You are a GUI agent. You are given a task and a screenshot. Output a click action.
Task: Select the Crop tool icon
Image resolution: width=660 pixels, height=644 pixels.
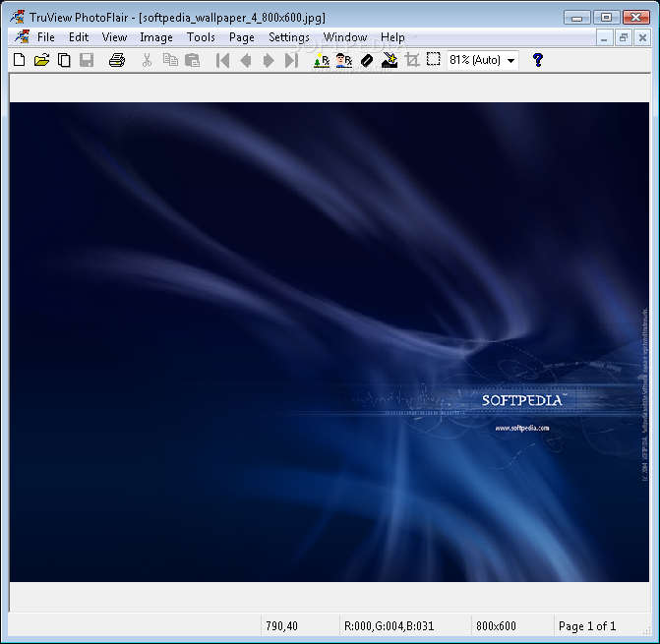(412, 60)
